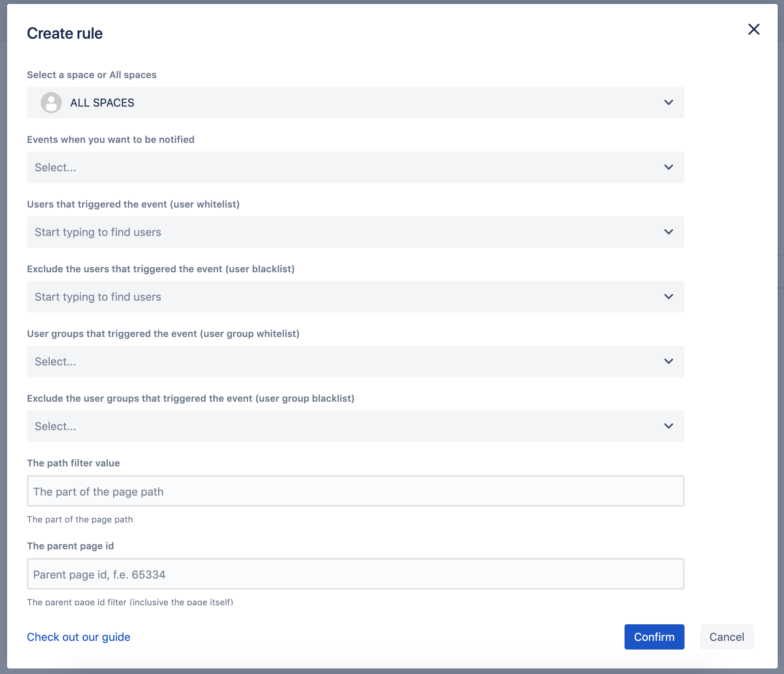Click chevron in Events notified field
The width and height of the screenshot is (784, 674).
point(668,167)
